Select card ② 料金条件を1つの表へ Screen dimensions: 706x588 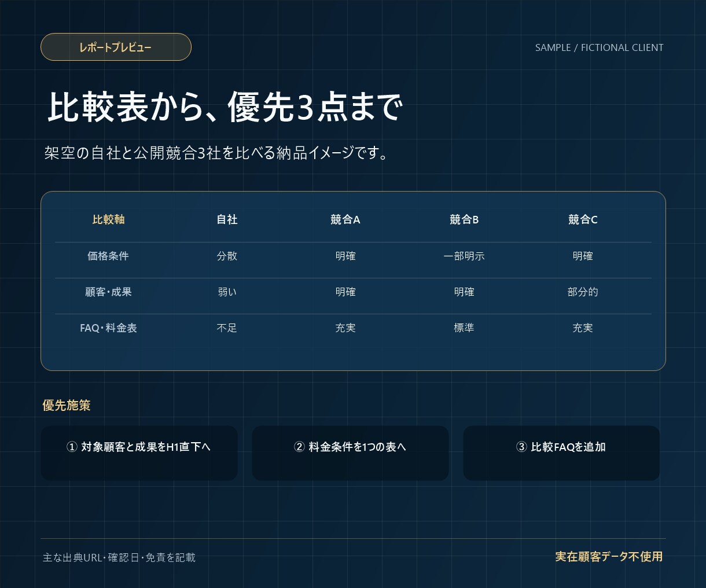[350, 453]
